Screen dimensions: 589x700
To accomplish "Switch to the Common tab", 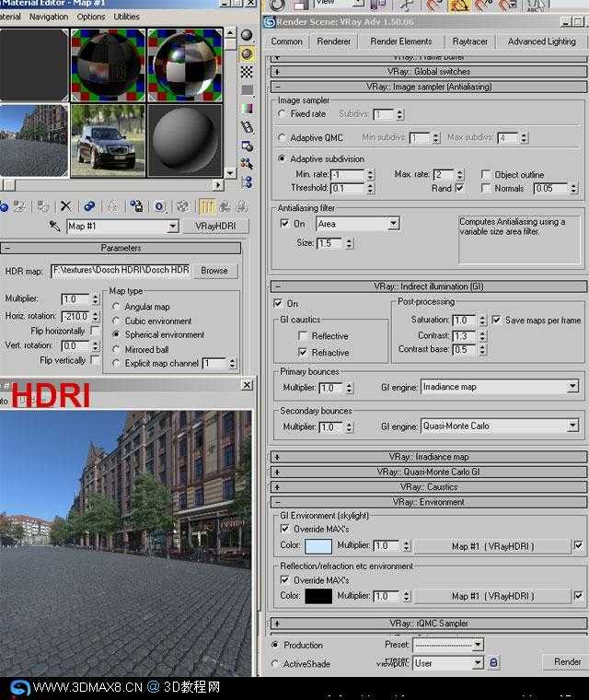I will tap(286, 41).
